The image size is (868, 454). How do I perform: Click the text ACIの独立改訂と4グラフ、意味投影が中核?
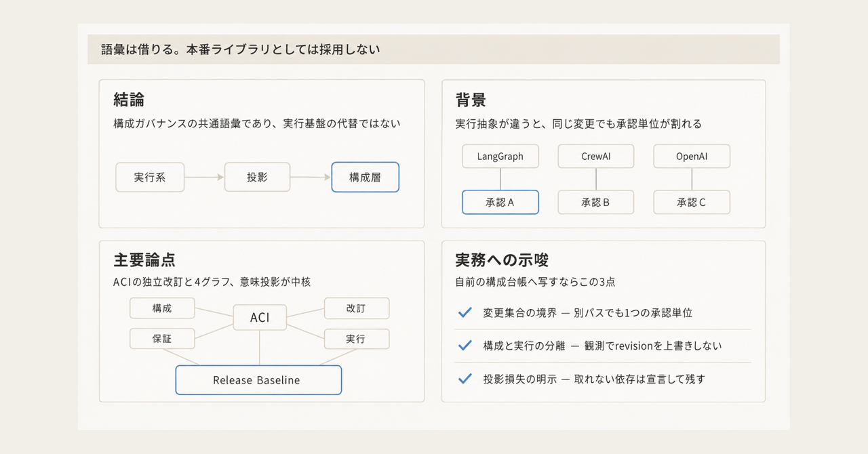(212, 282)
